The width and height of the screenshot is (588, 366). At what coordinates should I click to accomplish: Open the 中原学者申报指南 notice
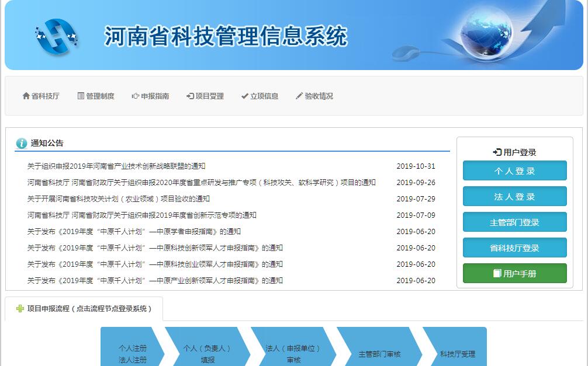[x=134, y=232]
